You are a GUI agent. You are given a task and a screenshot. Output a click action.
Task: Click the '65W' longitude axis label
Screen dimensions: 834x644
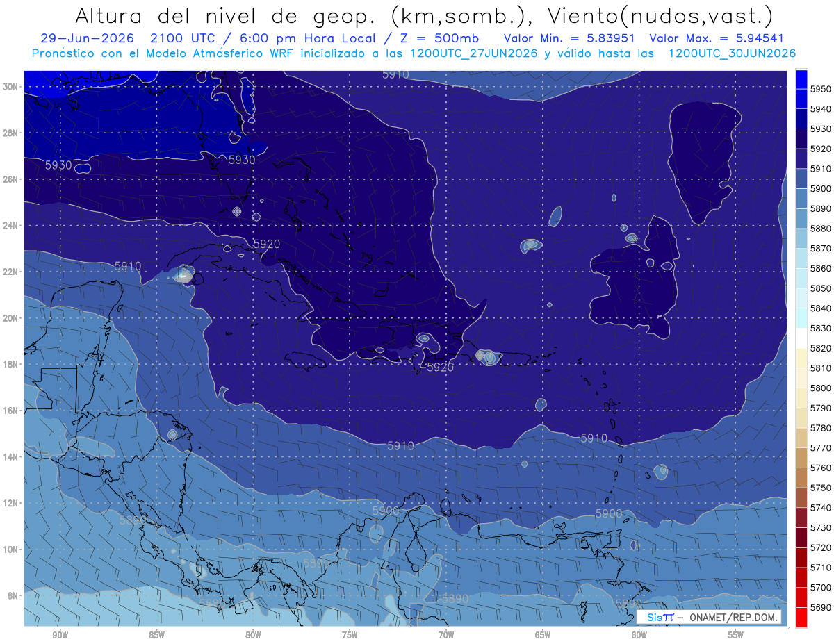pyautogui.click(x=543, y=635)
